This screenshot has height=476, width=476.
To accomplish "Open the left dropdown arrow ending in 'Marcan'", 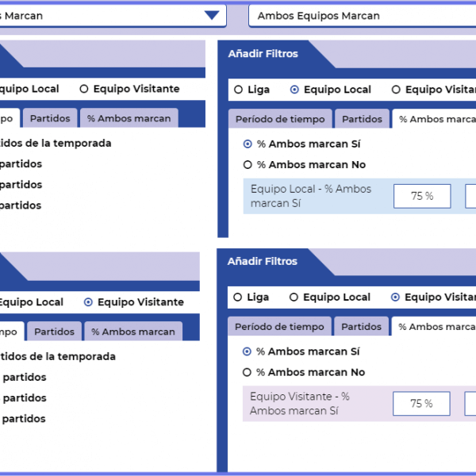I will 211,15.
